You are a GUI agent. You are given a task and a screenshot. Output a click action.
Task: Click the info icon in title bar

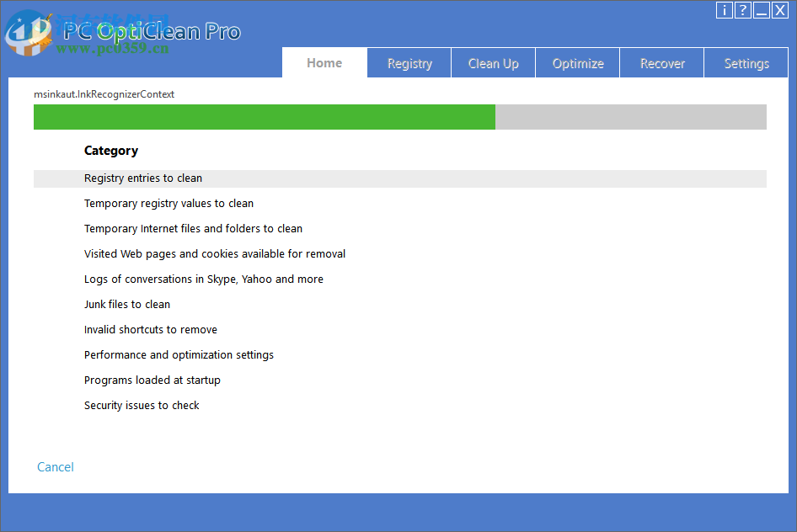[x=725, y=10]
